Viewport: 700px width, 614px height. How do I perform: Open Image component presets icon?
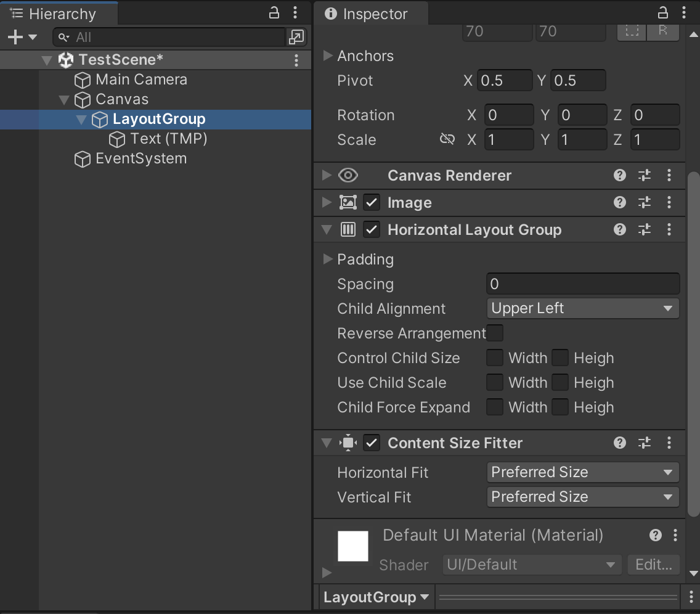pos(644,202)
